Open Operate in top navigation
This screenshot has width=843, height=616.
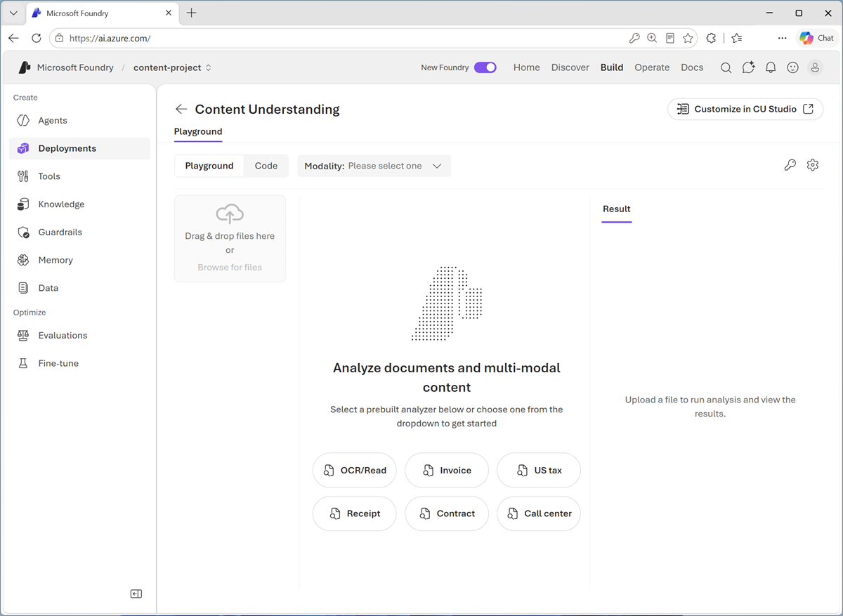click(652, 67)
